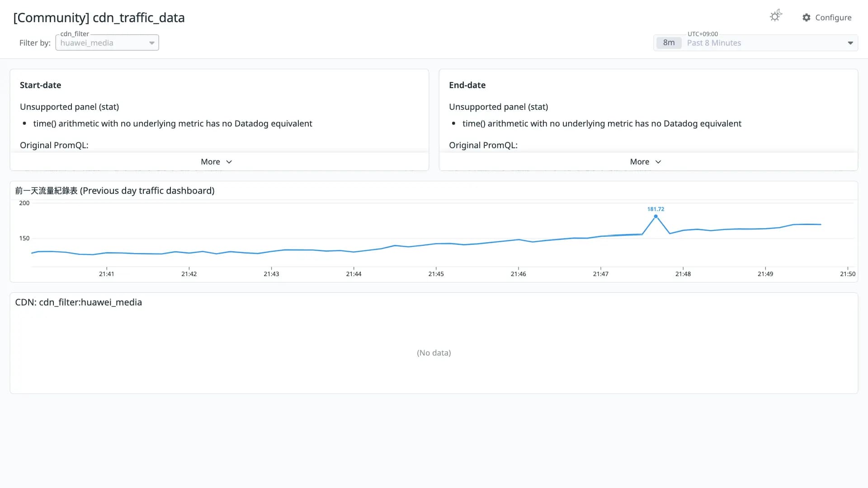The height and width of the screenshot is (488, 868).
Task: Open the cdn_filter huawei_media dropdown
Action: pos(107,42)
